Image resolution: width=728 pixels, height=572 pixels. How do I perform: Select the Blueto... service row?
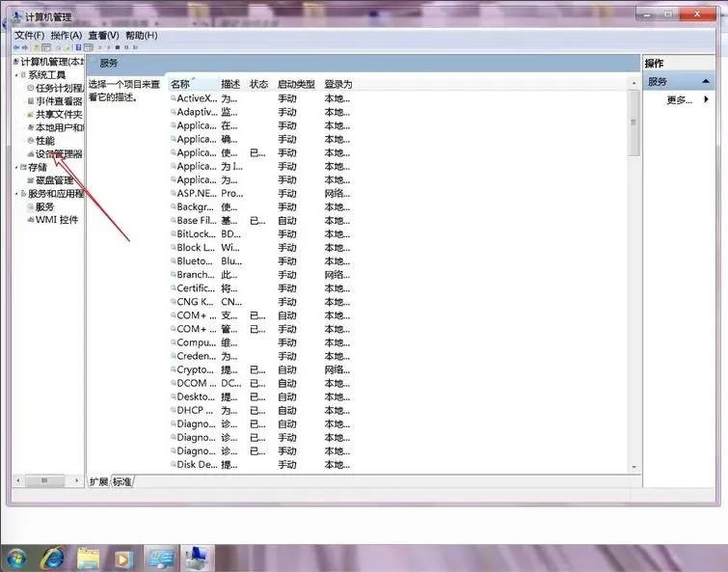tap(260, 261)
